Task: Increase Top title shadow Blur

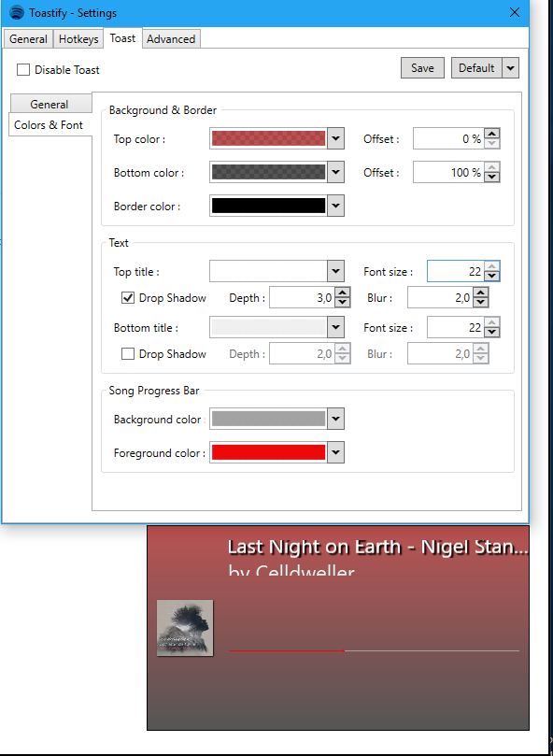Action: tap(481, 292)
